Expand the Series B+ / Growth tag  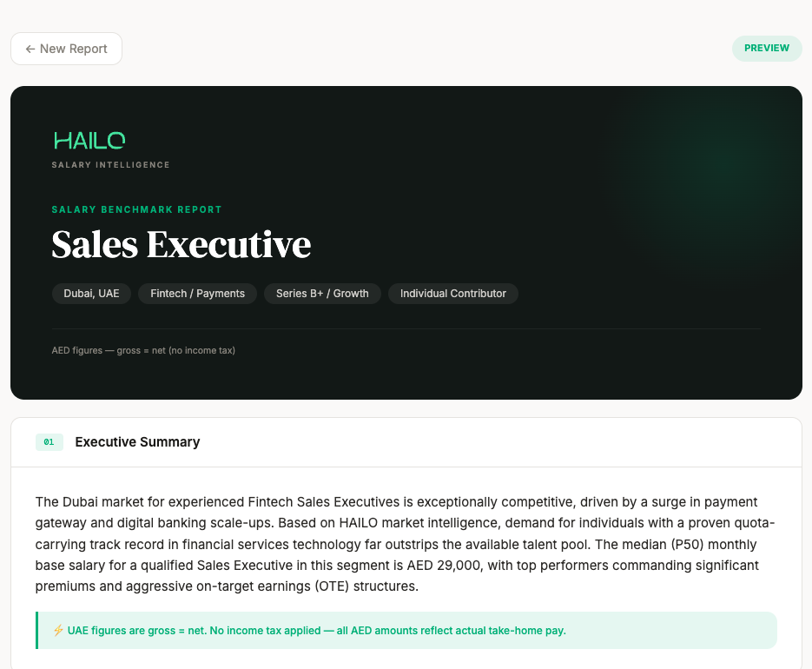pos(322,293)
